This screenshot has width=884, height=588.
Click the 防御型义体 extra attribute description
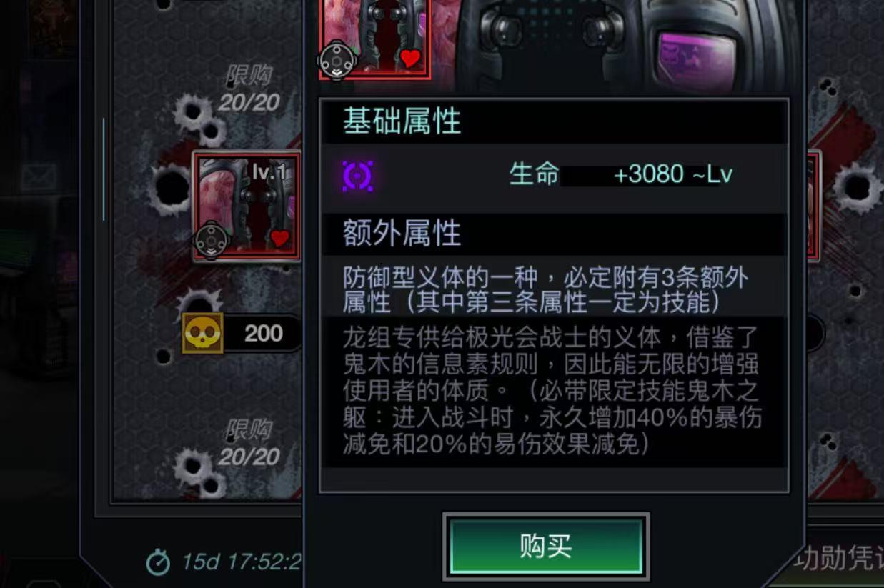[x=546, y=289]
